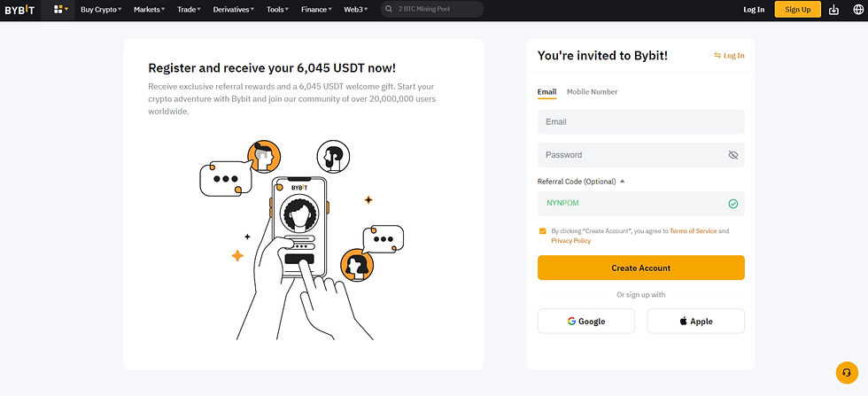Click the Bybit logo
The width and height of the screenshot is (868, 396).
[19, 10]
